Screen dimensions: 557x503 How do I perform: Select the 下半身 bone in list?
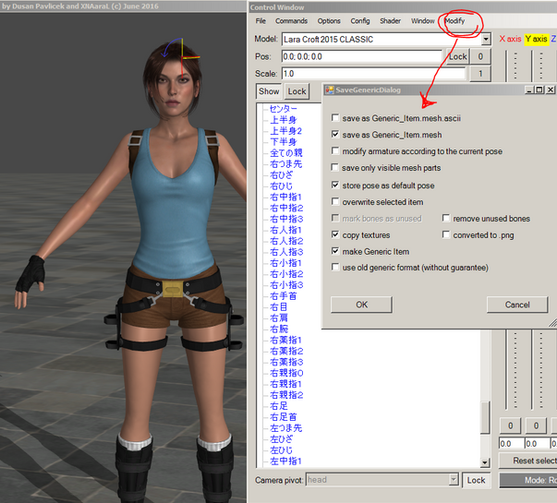pos(283,142)
